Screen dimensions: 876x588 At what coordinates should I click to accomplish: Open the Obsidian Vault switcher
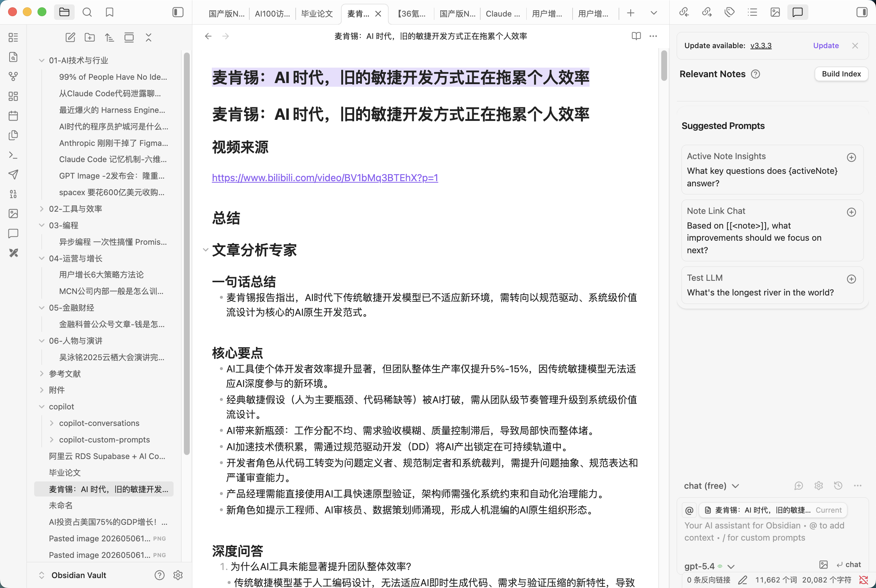pos(73,575)
